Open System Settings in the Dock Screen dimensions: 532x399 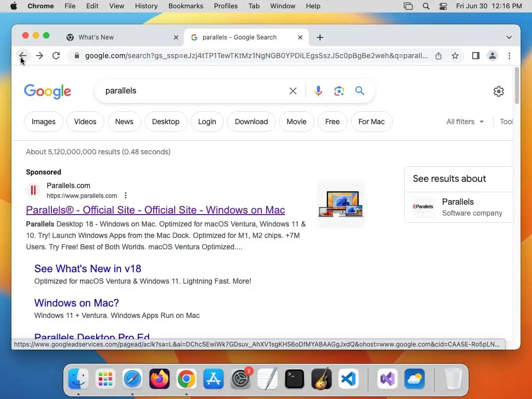241,379
